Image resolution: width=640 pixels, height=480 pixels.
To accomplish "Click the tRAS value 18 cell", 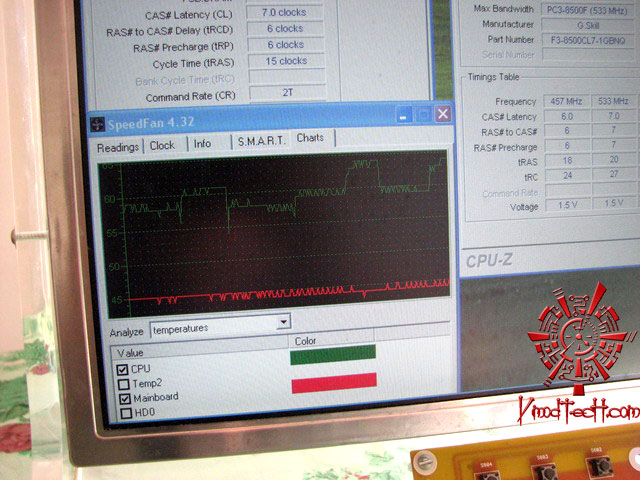I will (x=567, y=160).
